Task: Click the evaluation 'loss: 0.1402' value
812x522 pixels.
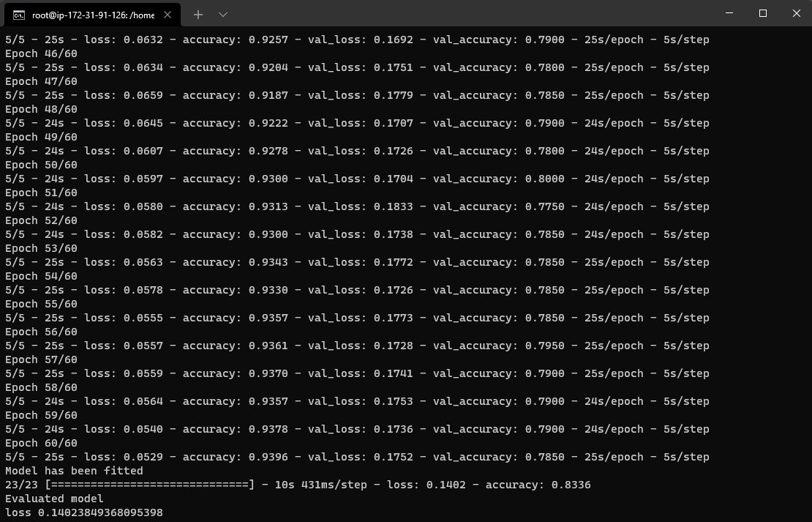Action: click(426, 485)
